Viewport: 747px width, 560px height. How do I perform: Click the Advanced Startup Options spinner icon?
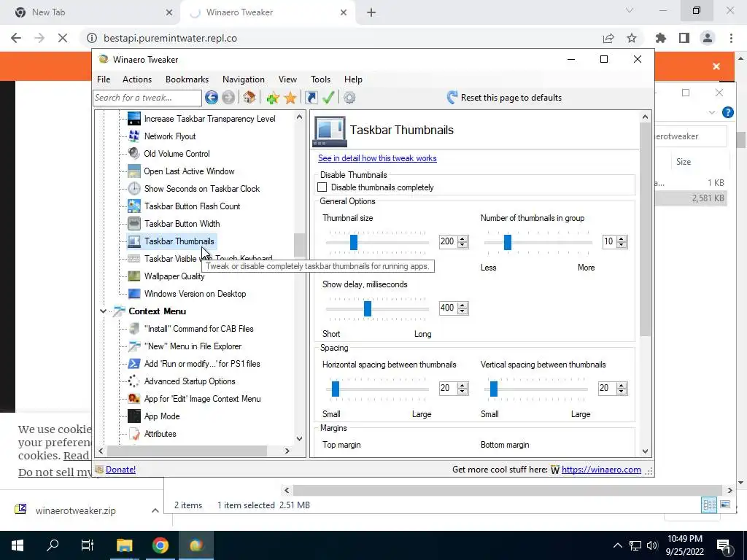[x=134, y=381]
